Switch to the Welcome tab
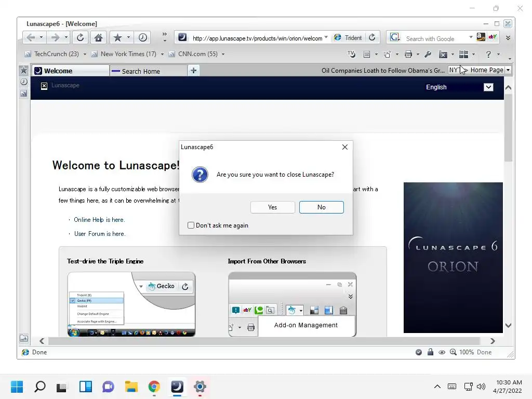Viewport: 532px width, 399px height. click(71, 71)
